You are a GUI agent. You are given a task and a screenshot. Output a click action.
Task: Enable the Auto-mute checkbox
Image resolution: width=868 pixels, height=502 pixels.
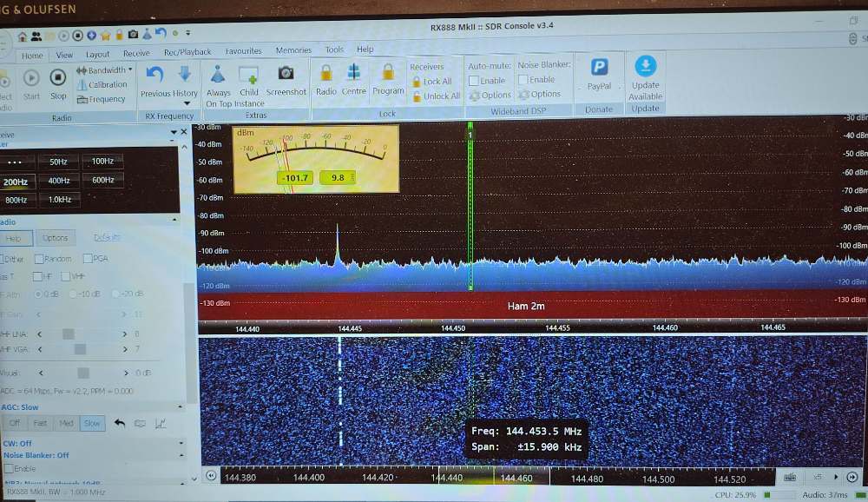click(x=474, y=81)
